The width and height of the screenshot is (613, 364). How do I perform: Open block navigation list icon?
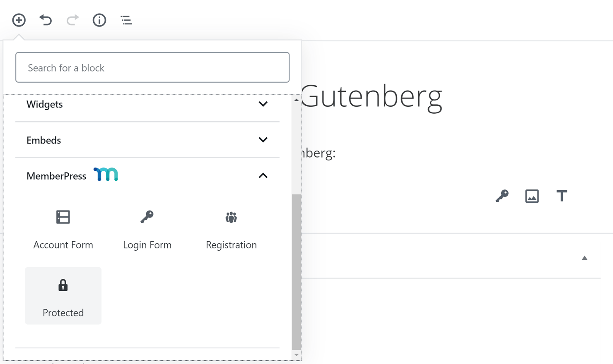pos(126,20)
